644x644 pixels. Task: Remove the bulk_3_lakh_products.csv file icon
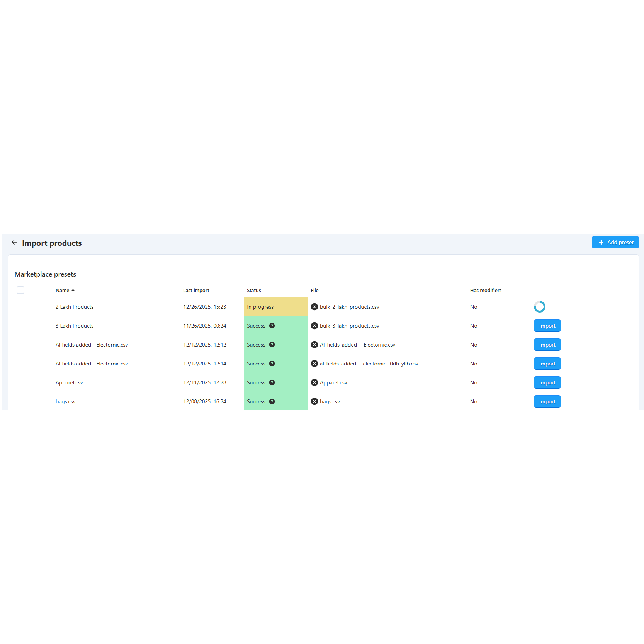(314, 326)
